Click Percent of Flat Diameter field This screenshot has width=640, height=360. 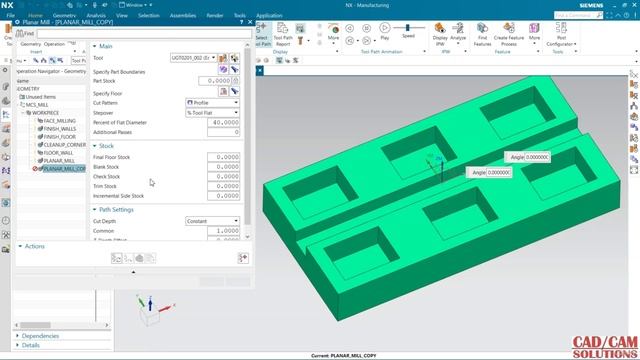pyautogui.click(x=223, y=122)
